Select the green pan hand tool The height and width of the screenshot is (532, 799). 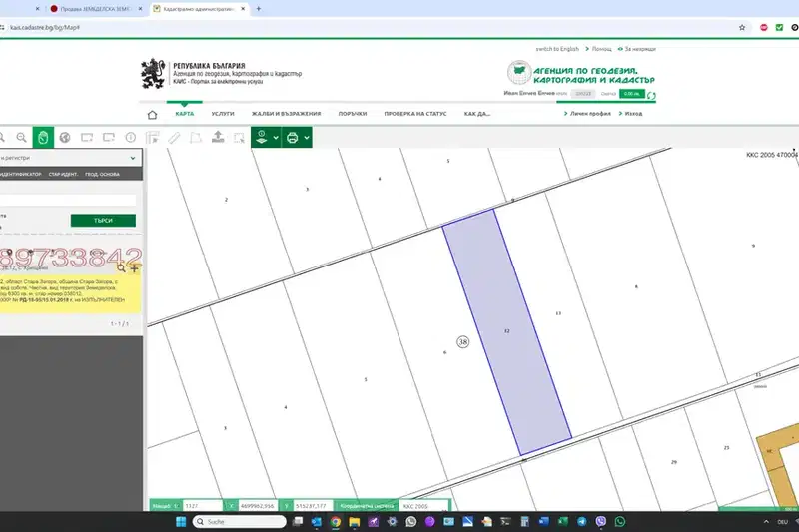[x=43, y=138]
